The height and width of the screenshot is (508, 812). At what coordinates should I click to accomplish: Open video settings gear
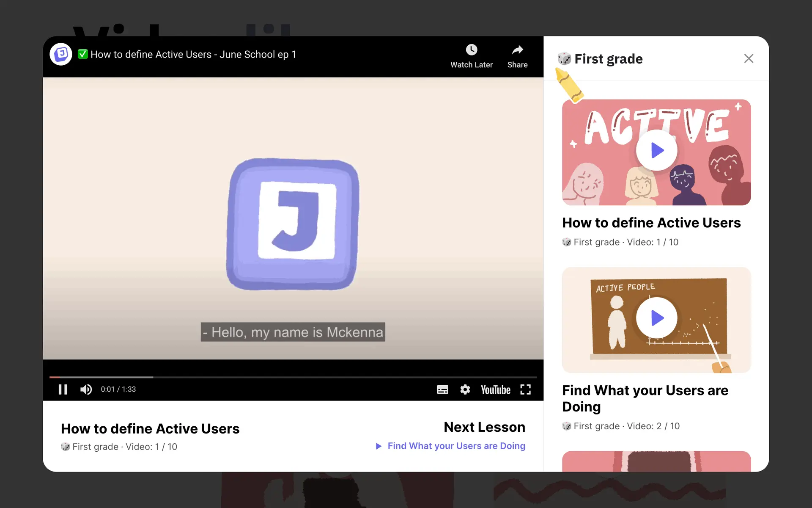[x=465, y=389]
